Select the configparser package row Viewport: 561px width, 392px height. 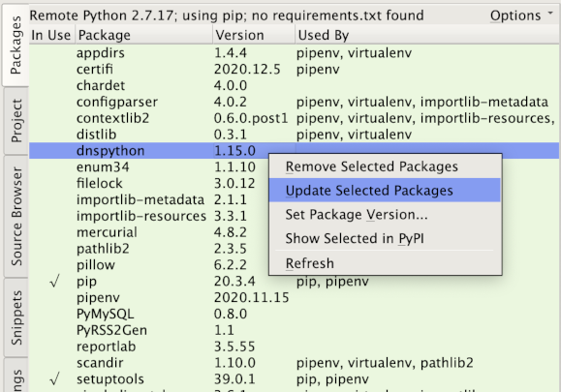pos(295,102)
